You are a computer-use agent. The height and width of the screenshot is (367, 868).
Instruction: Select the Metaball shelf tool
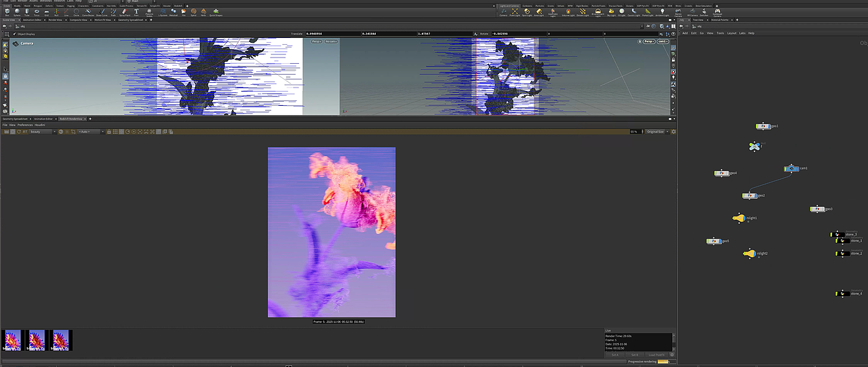(173, 12)
